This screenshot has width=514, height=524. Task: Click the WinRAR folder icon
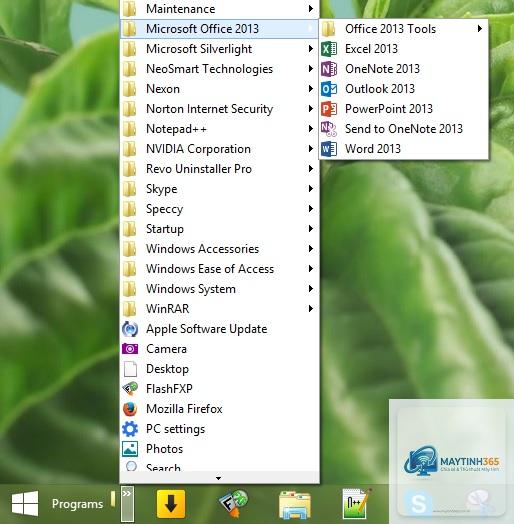pyautogui.click(x=130, y=309)
